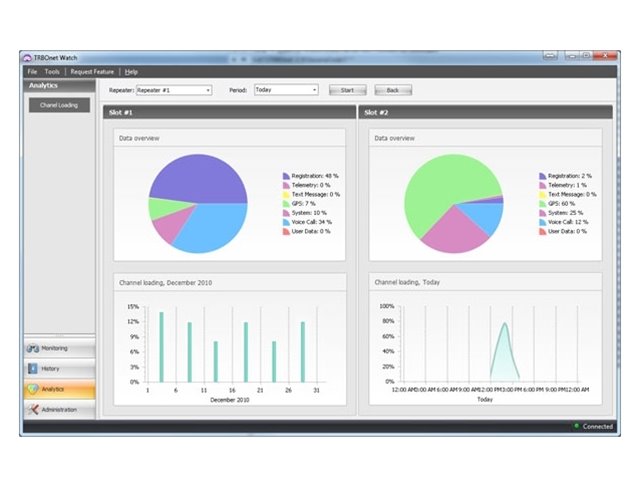Click Slot #2 GPS legend icon
Screen dimensions: 640x488
click(x=542, y=203)
